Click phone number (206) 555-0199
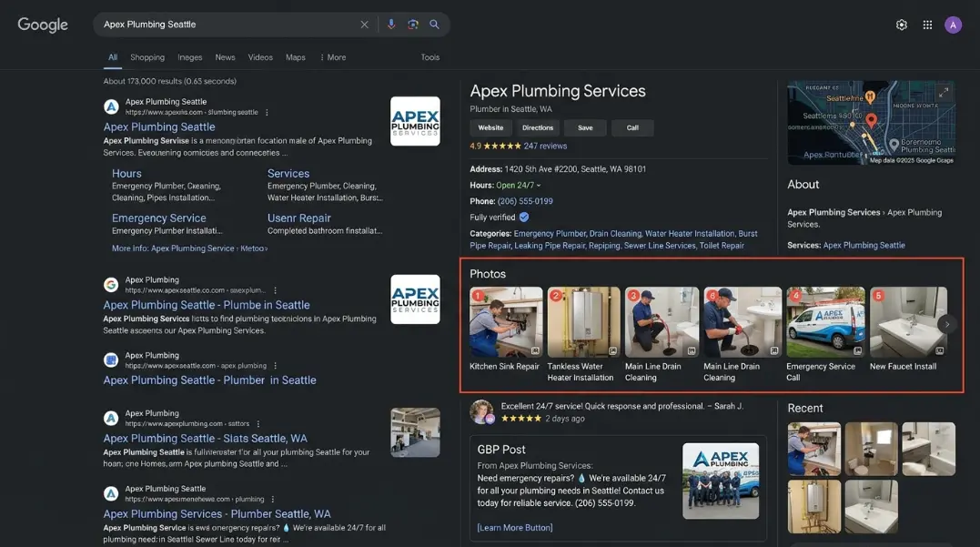Screen dimensions: 980x547 coord(525,201)
